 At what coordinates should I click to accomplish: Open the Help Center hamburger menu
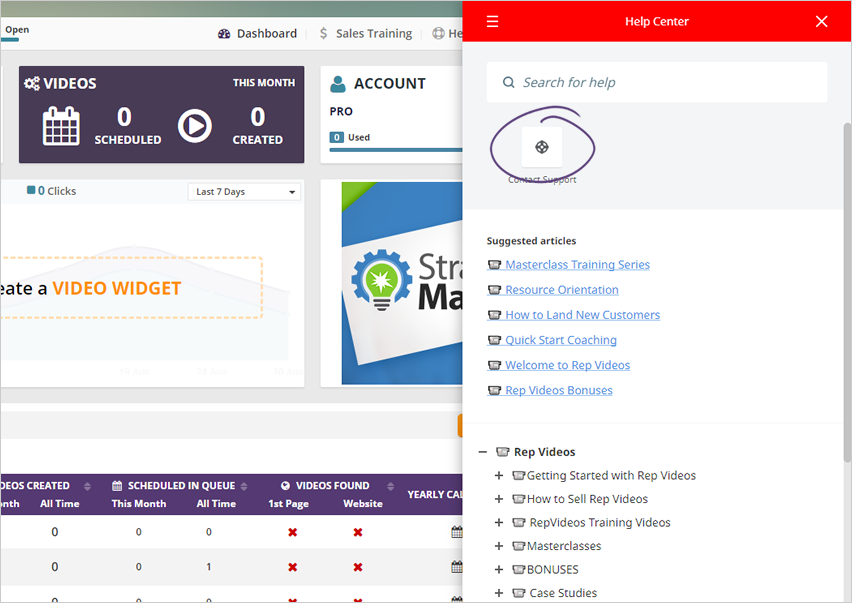[492, 21]
